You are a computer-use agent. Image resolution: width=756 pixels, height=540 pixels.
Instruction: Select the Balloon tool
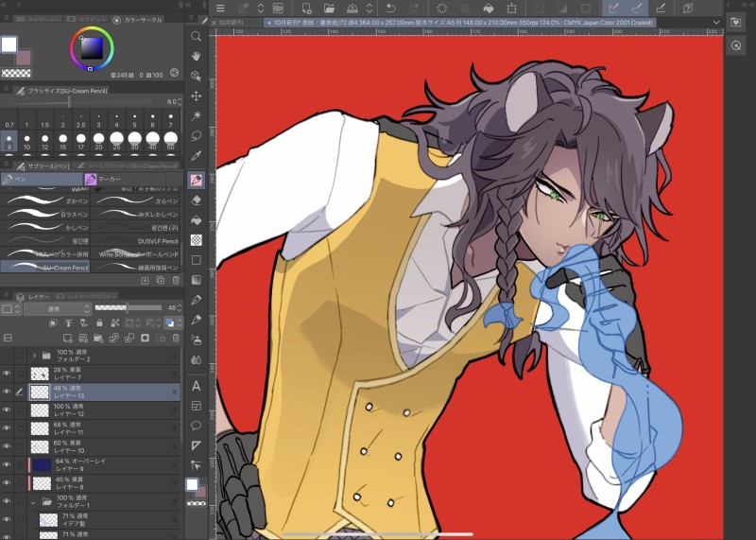[x=196, y=426]
